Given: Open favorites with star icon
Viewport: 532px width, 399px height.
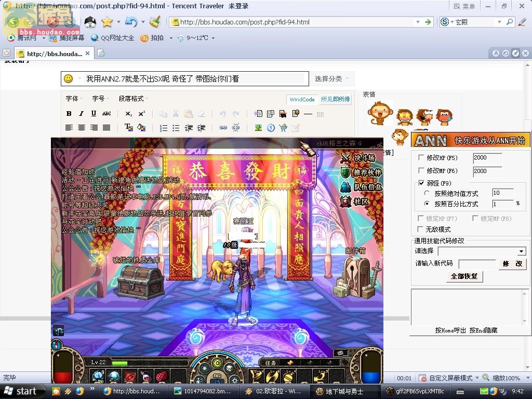Looking at the screenshot, I should click(x=107, y=22).
